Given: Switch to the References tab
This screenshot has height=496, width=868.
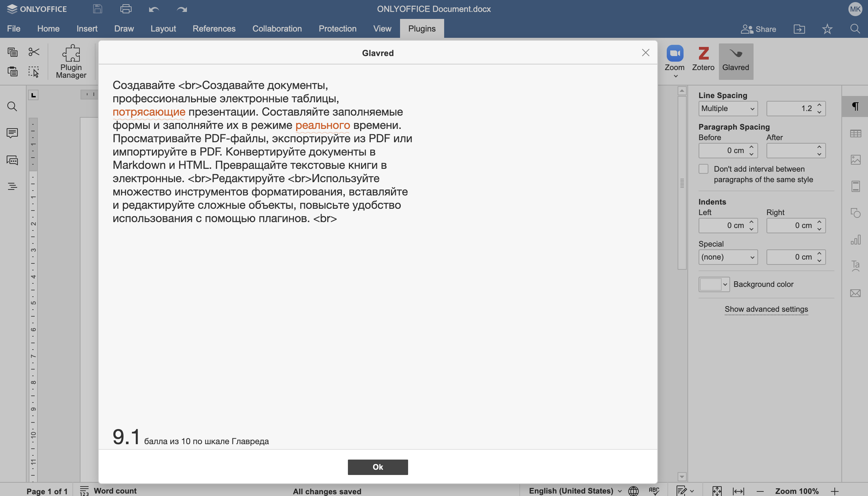Looking at the screenshot, I should [x=214, y=29].
